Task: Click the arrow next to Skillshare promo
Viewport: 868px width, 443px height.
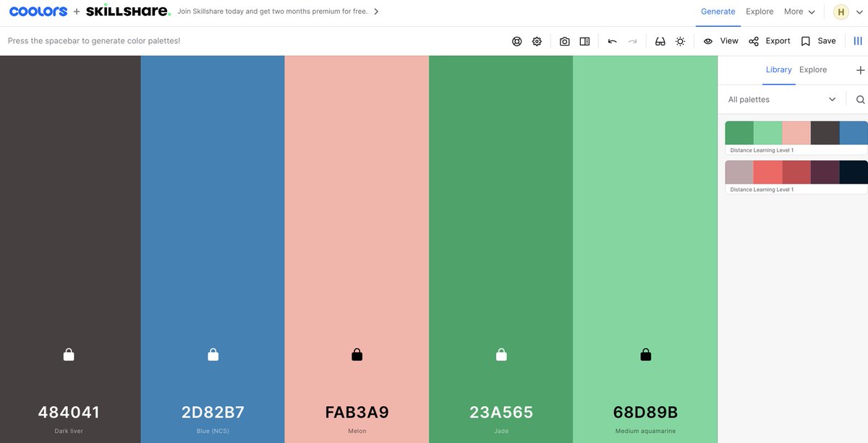Action: 376,12
